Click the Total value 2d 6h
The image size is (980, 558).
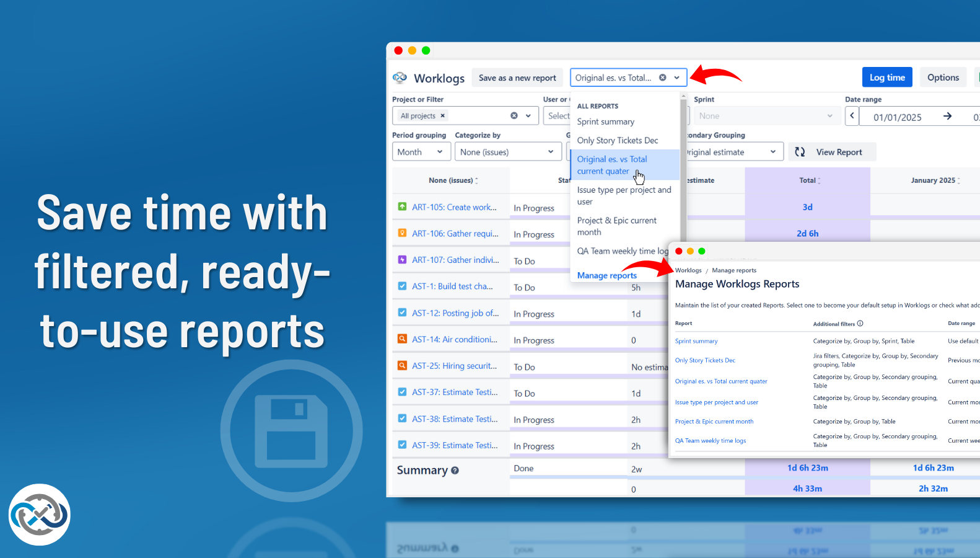coord(808,234)
